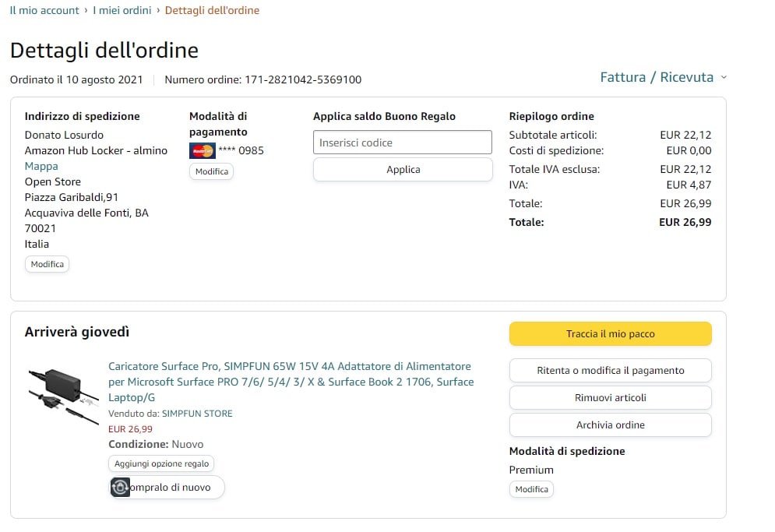This screenshot has height=532, width=775.
Task: Go to Il mio account breadcrumb
Action: [44, 10]
